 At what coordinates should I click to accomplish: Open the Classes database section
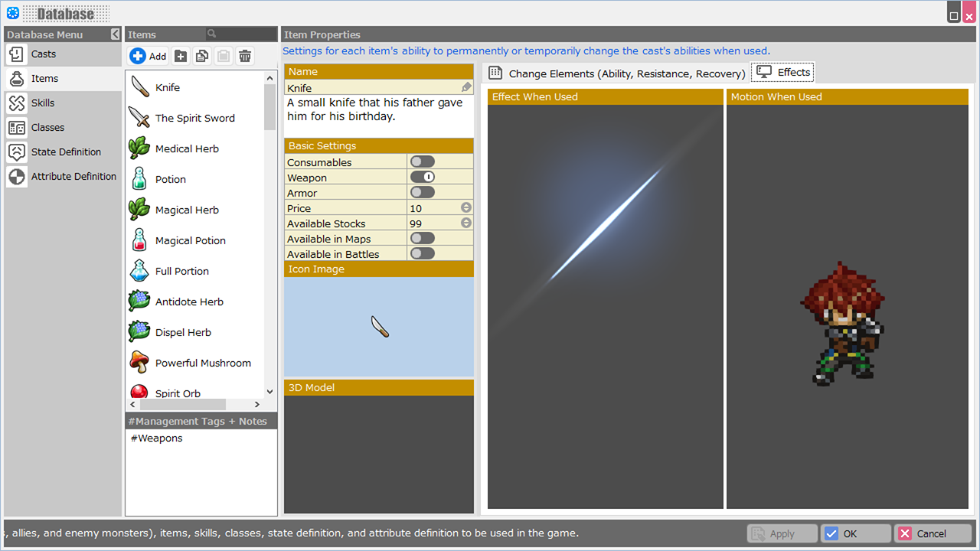[x=47, y=128]
